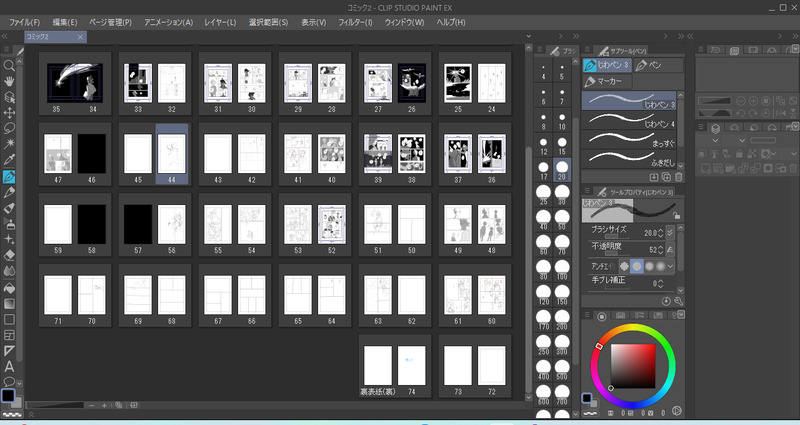Select the Eyedropper tool
Image resolution: width=800 pixels, height=425 pixels.
[x=9, y=160]
